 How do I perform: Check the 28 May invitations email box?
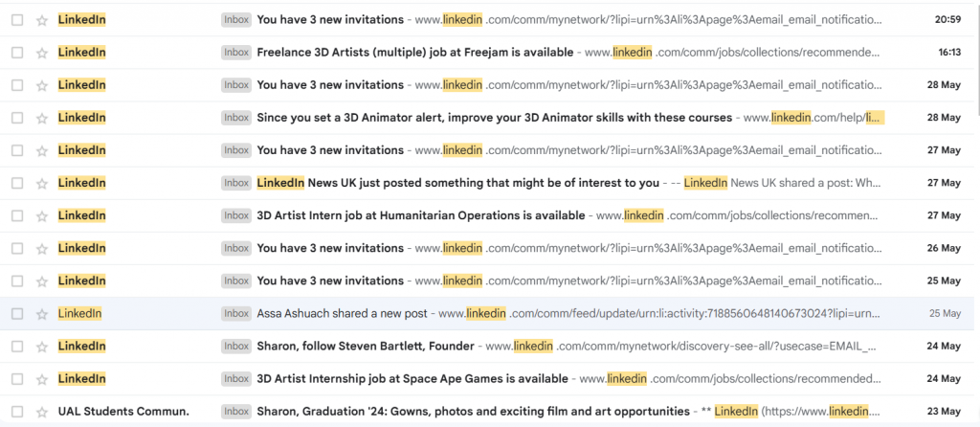coord(17,85)
